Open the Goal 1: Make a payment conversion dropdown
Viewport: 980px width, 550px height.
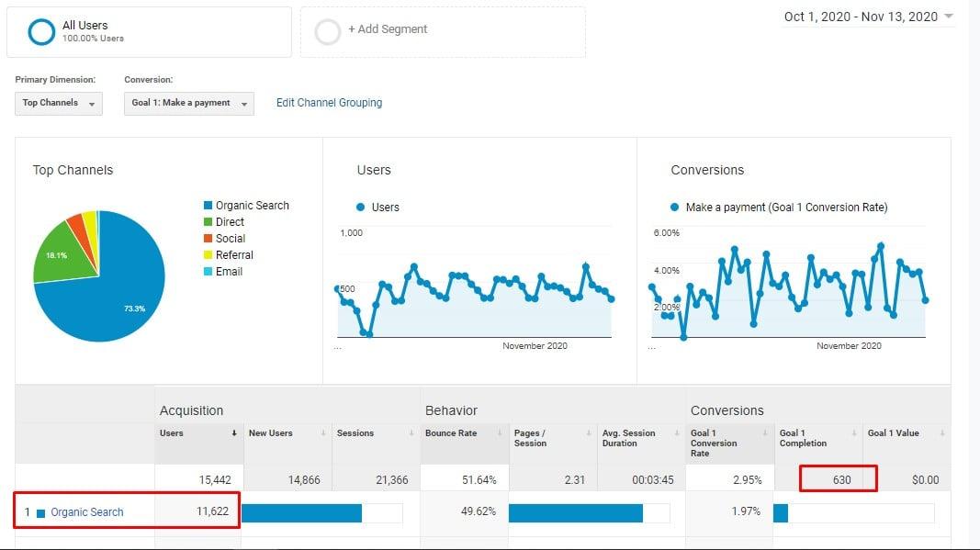[187, 104]
